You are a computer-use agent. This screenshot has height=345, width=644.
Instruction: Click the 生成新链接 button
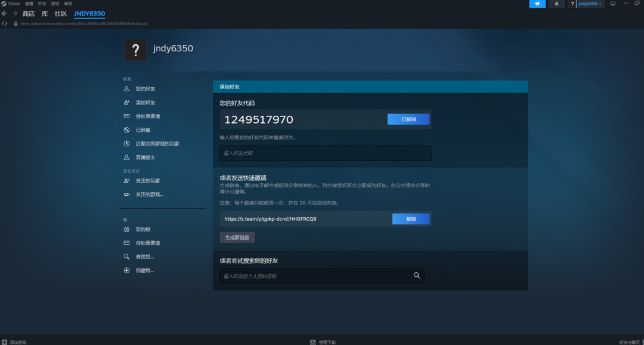pos(237,238)
